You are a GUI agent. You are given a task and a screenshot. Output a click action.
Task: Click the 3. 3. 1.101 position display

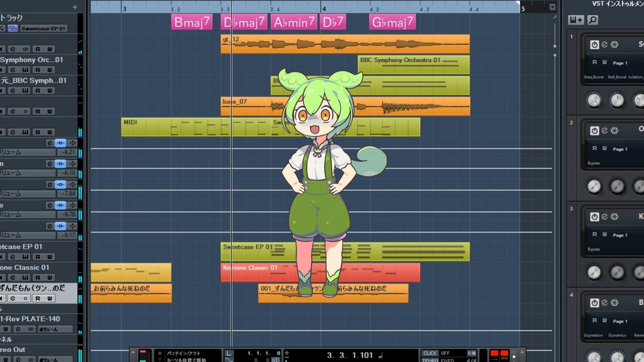pyautogui.click(x=350, y=355)
